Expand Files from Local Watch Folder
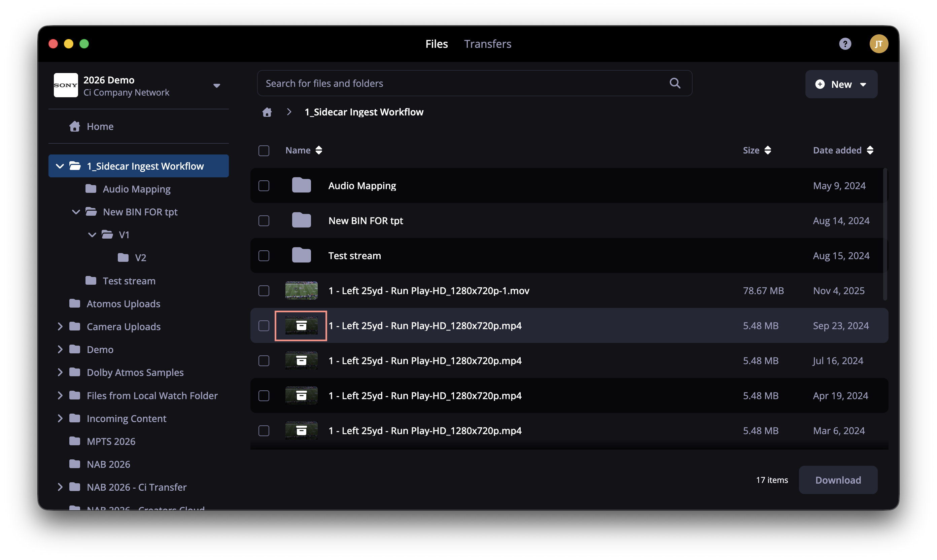 pyautogui.click(x=60, y=395)
